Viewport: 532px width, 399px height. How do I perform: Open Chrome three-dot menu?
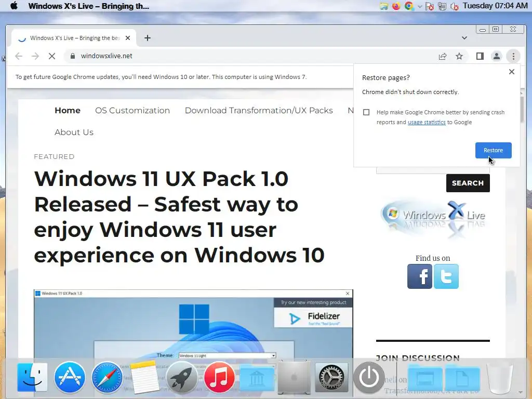pyautogui.click(x=513, y=56)
